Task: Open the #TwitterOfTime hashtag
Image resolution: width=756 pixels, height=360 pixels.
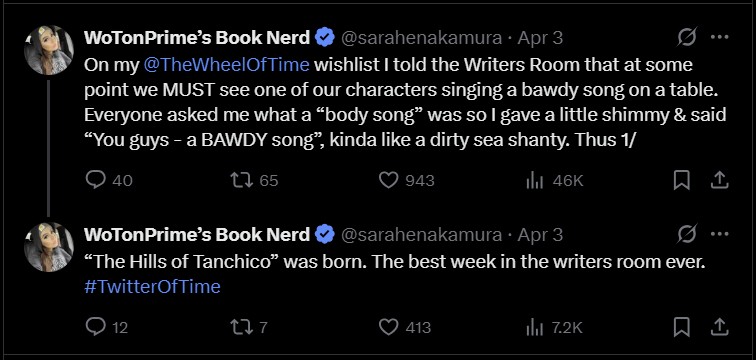Action: click(152, 287)
